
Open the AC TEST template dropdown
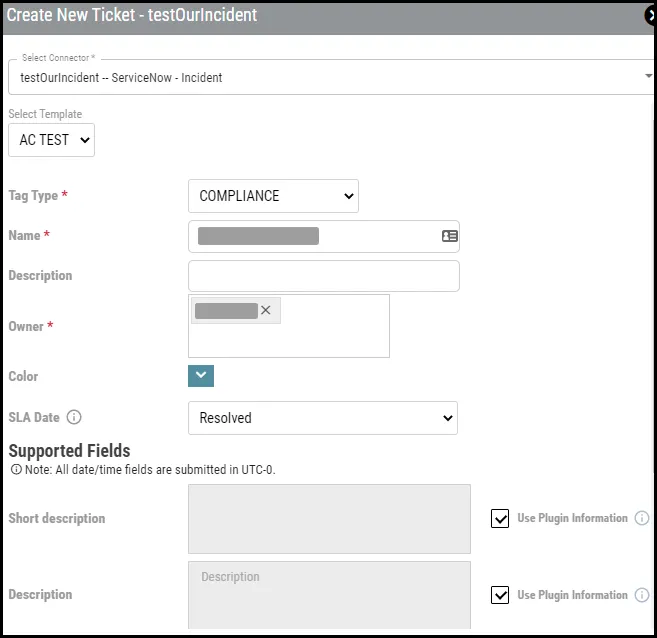[52, 140]
